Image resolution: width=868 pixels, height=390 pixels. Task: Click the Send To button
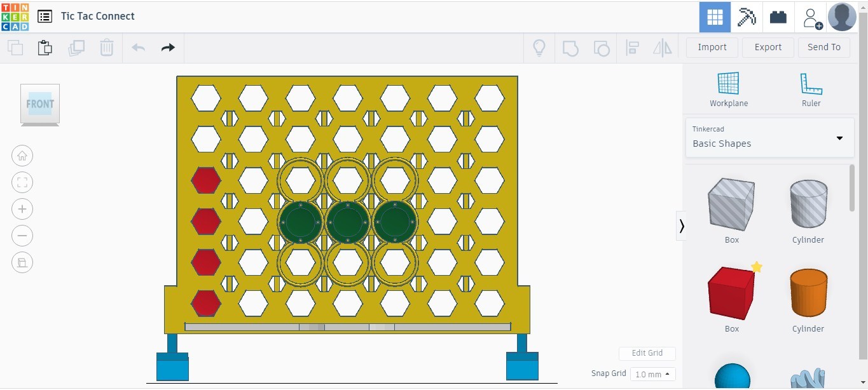(824, 48)
